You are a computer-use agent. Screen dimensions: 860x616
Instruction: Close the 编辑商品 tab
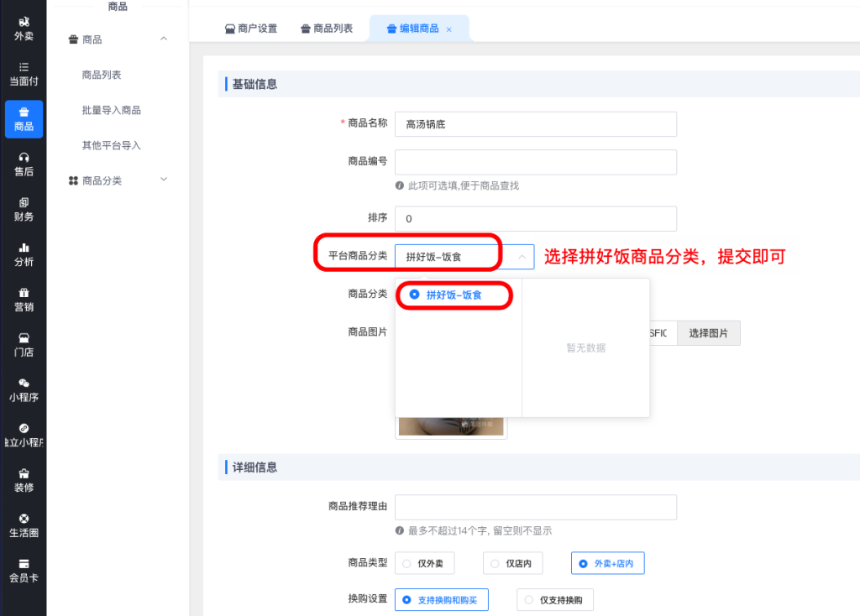click(448, 29)
